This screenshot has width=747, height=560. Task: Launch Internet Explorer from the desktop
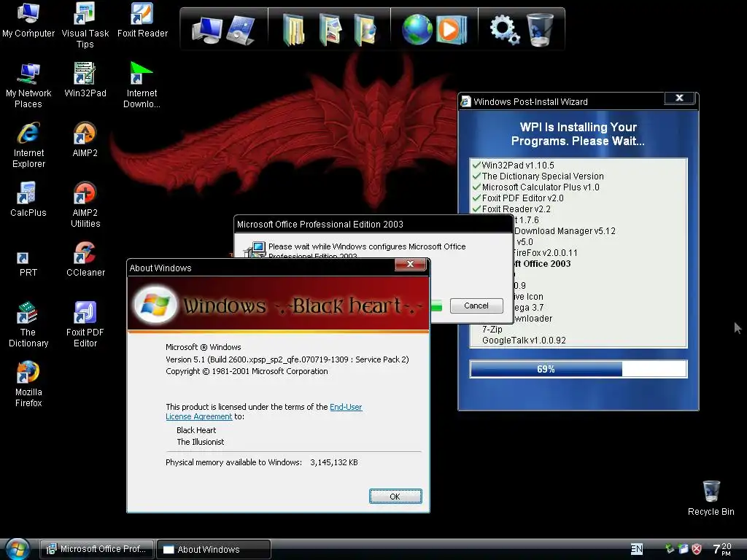click(x=28, y=145)
